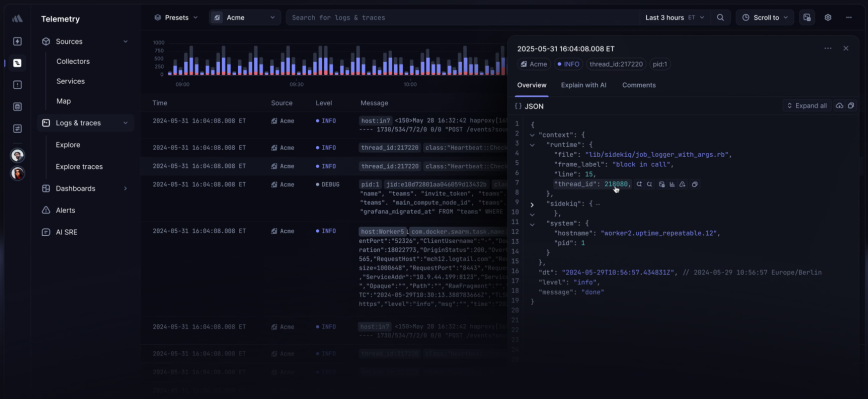Click the Better Stack logo icon

(17, 18)
